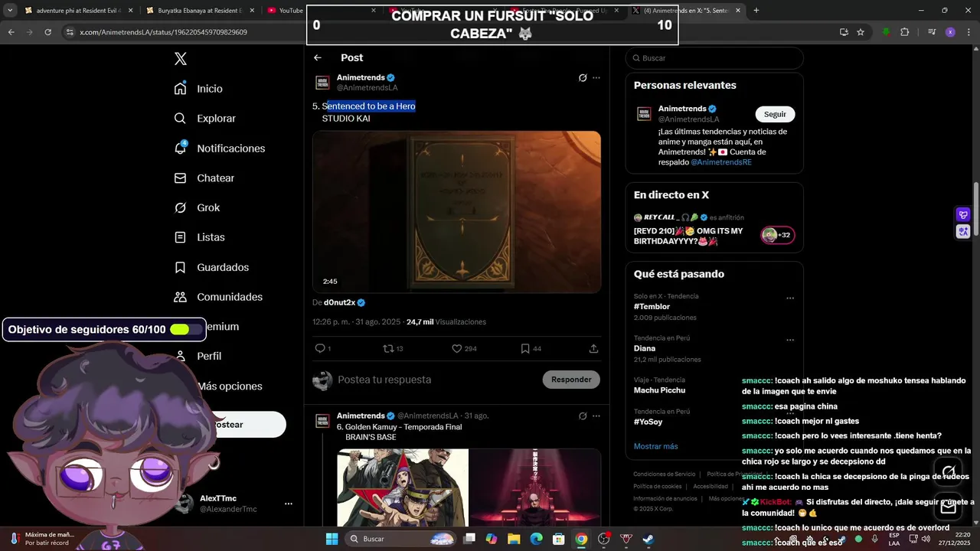The width and height of the screenshot is (980, 551).
Task: Click the Grok icon on the Sentenced post
Action: point(583,78)
